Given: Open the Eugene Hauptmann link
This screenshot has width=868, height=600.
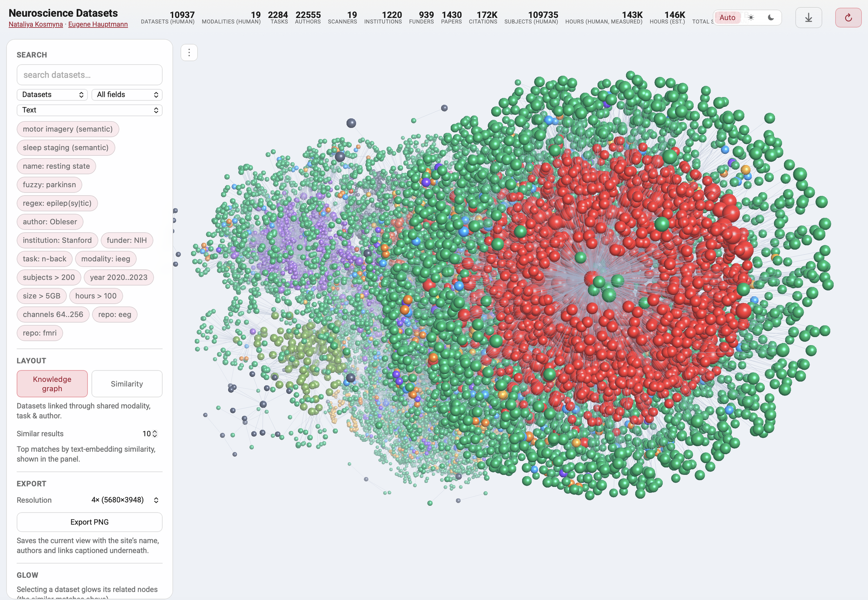Looking at the screenshot, I should (98, 24).
